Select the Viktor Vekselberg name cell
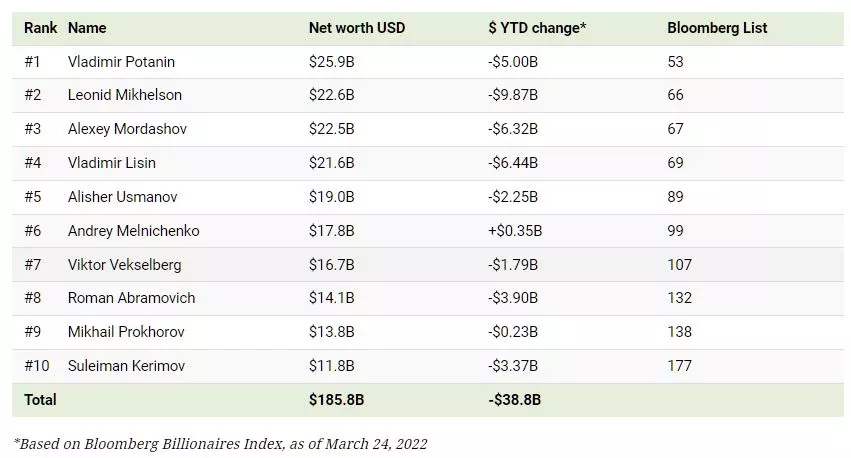This screenshot has width=851, height=458. click(x=125, y=265)
